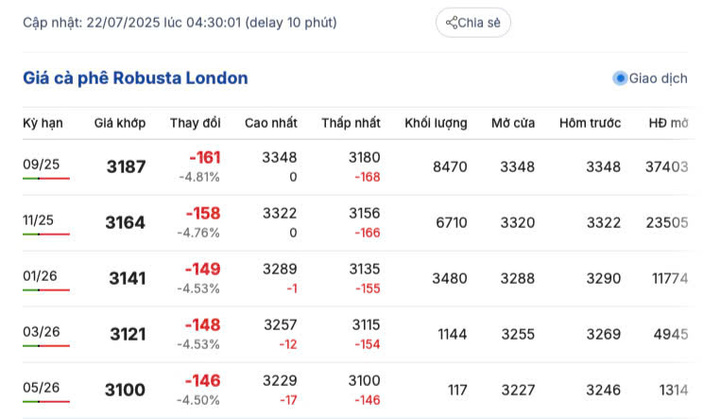Open the 11/25 contract term
720x419 pixels.
39,219
